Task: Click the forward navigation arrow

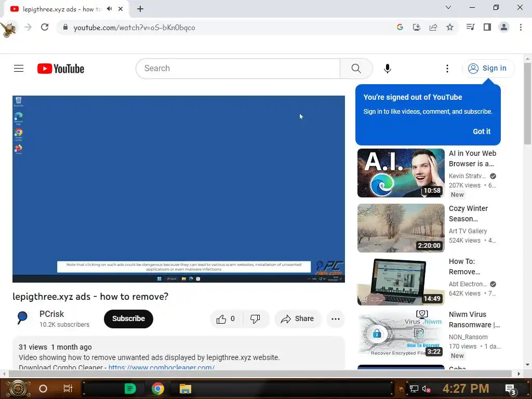Action: [x=28, y=27]
